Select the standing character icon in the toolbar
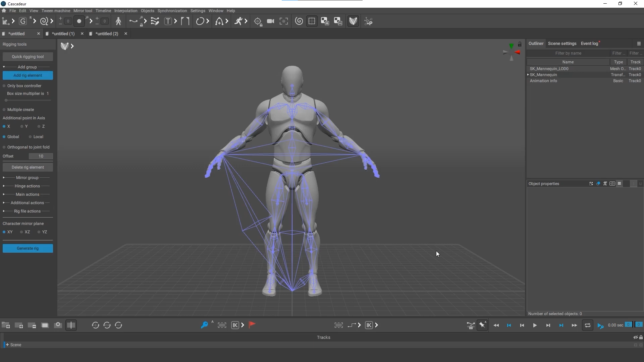 tap(118, 21)
